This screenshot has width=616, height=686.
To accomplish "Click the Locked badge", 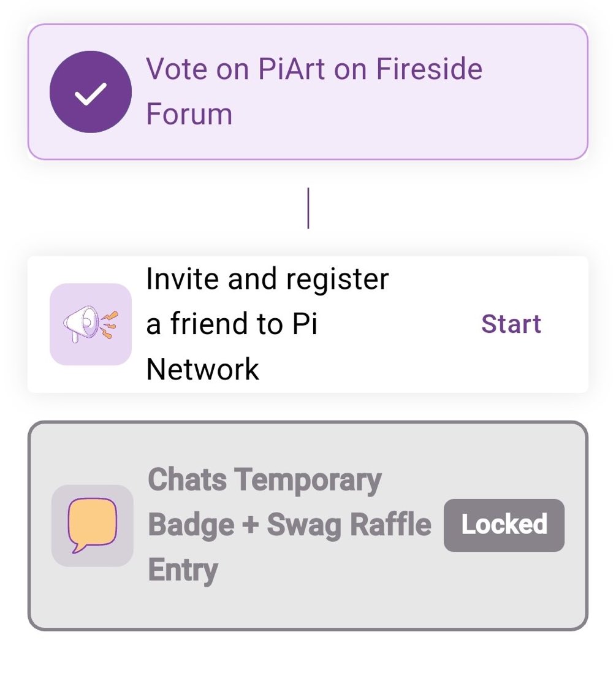I will click(x=504, y=525).
